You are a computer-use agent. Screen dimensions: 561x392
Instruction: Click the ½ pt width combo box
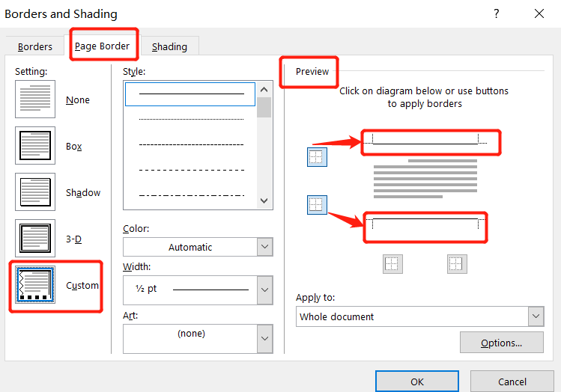click(198, 290)
